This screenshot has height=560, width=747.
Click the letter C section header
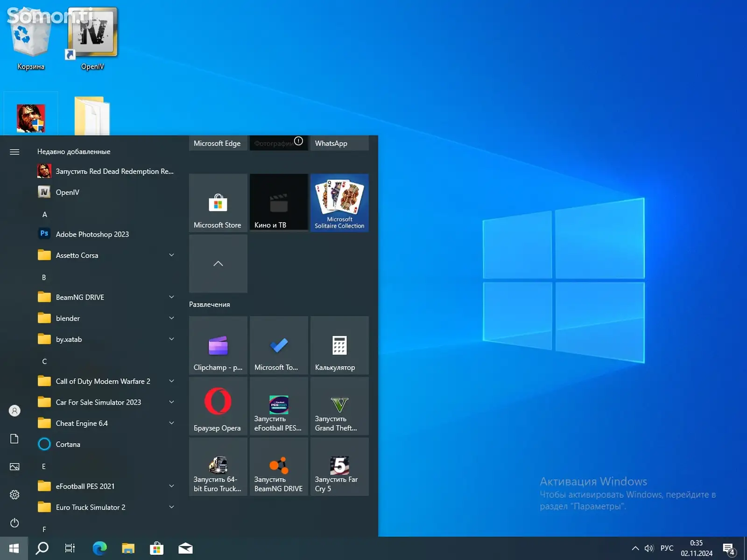[x=44, y=362]
